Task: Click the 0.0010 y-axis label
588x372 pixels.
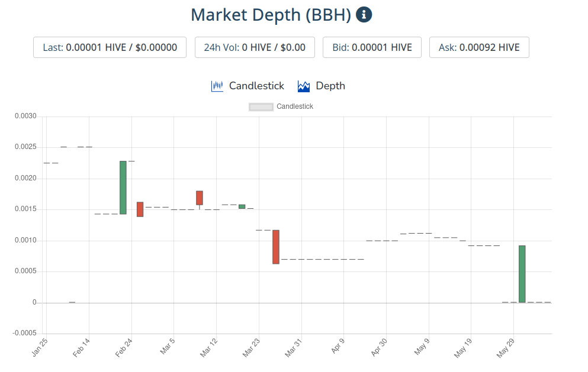Action: click(x=25, y=241)
